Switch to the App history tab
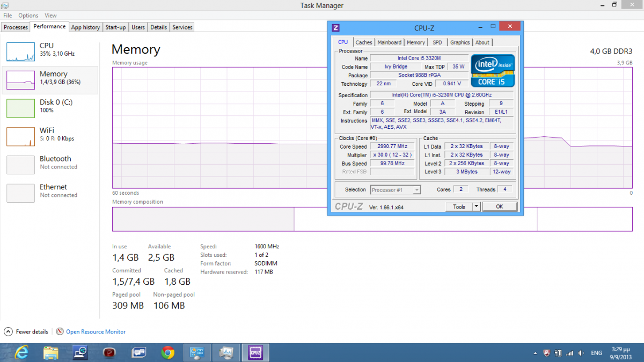 [85, 27]
